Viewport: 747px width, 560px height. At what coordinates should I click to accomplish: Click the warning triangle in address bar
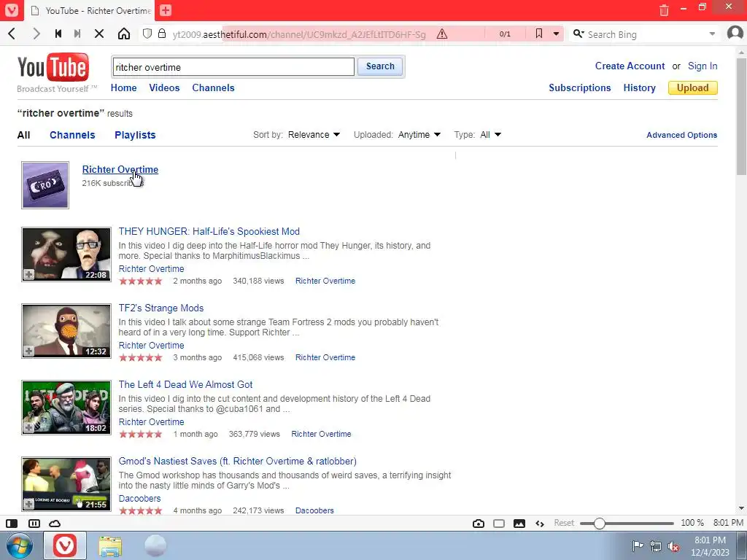click(442, 34)
